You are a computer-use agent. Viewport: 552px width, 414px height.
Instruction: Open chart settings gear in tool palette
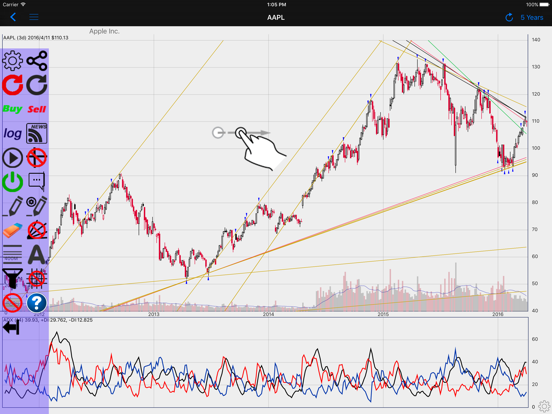click(12, 61)
